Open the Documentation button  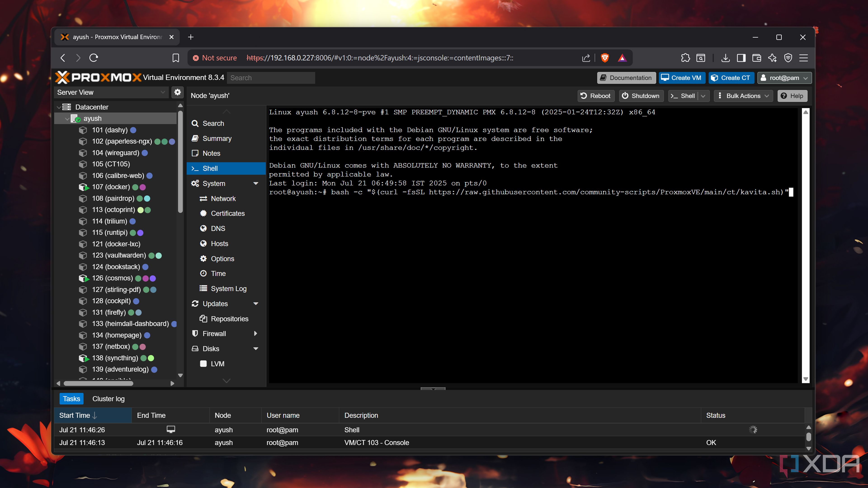click(x=626, y=78)
